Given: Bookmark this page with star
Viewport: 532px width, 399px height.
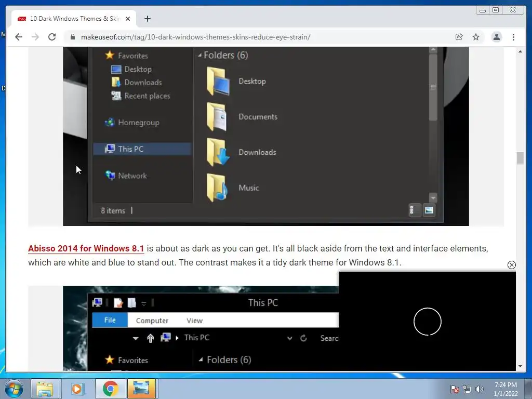Looking at the screenshot, I should 476,37.
